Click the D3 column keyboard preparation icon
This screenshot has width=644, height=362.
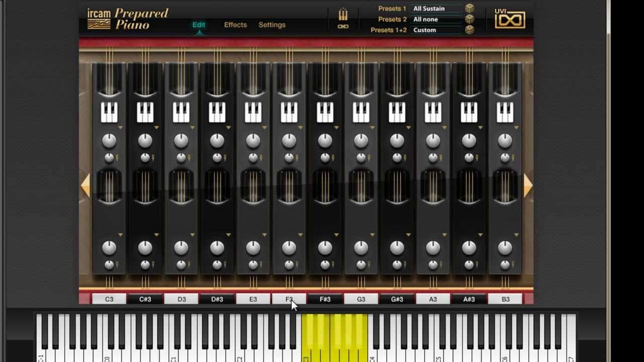181,113
